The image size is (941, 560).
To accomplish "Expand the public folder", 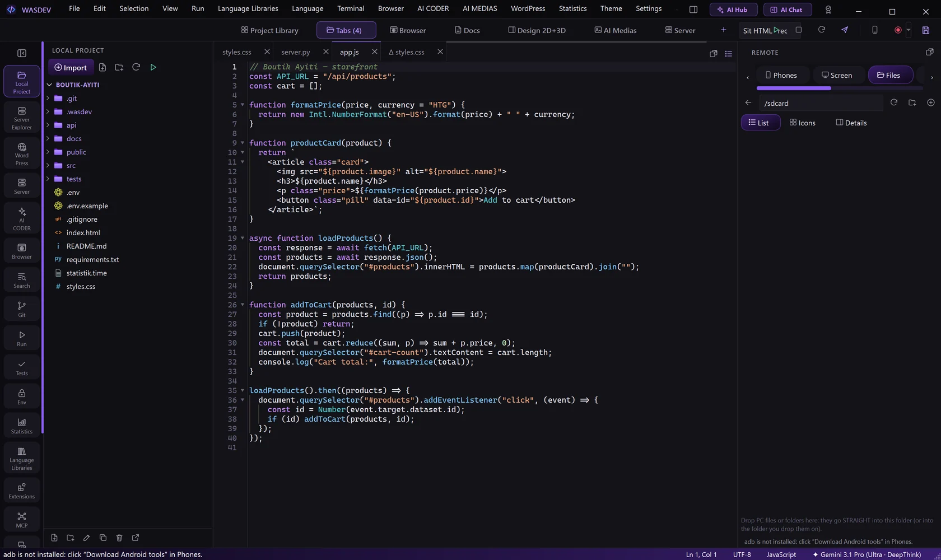I will click(x=76, y=152).
